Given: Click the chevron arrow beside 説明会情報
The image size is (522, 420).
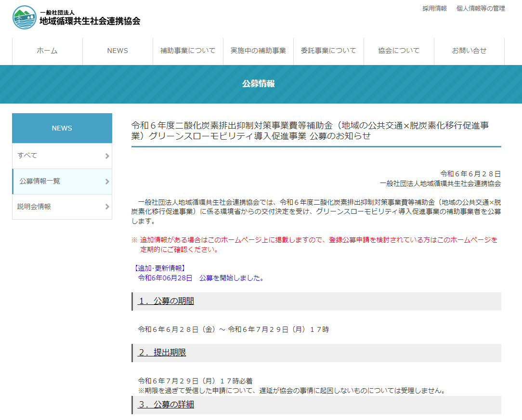Looking at the screenshot, I should pyautogui.click(x=107, y=207).
